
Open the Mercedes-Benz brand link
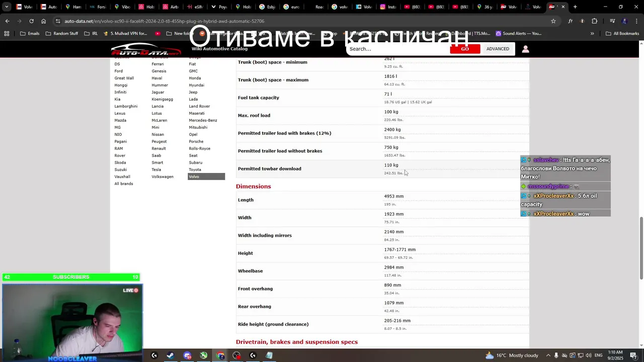pos(203,120)
